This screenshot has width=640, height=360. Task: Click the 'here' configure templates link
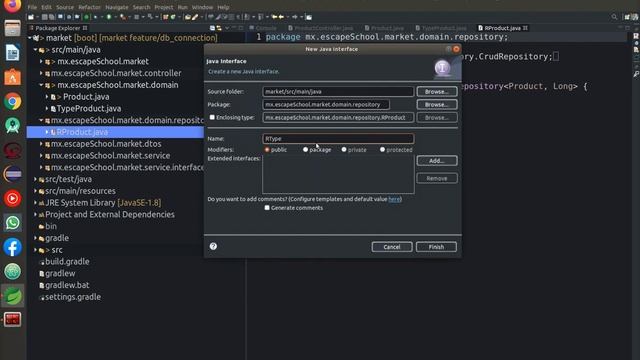coord(394,199)
